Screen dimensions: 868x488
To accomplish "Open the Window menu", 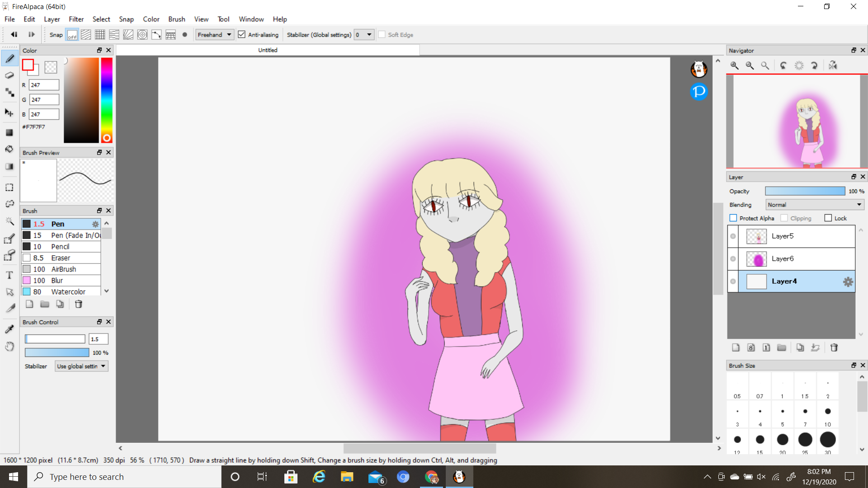I will coord(251,19).
